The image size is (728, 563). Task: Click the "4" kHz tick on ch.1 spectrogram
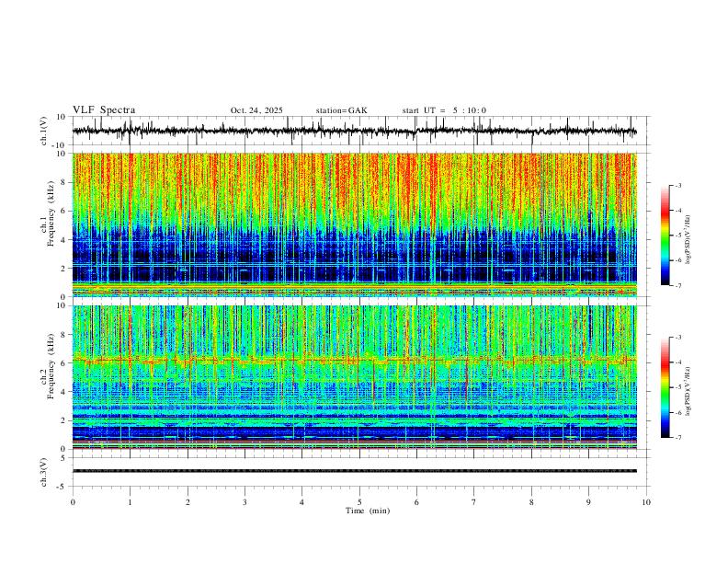(x=63, y=240)
